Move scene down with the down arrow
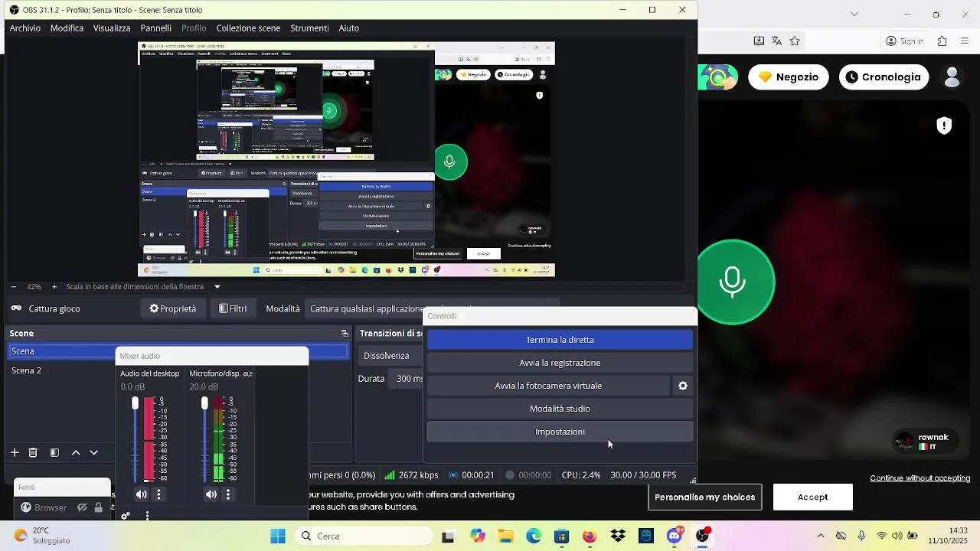Viewport: 980px width, 551px height. 94,452
